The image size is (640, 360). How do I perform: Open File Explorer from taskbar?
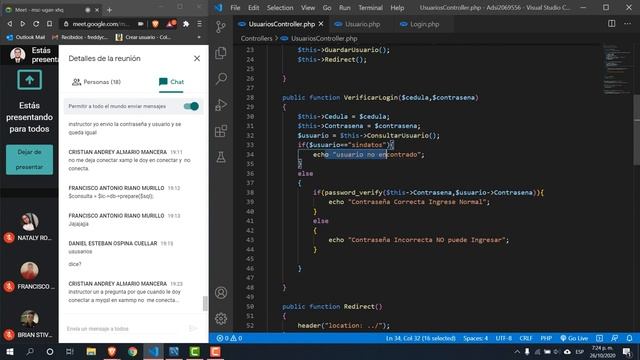(91, 351)
